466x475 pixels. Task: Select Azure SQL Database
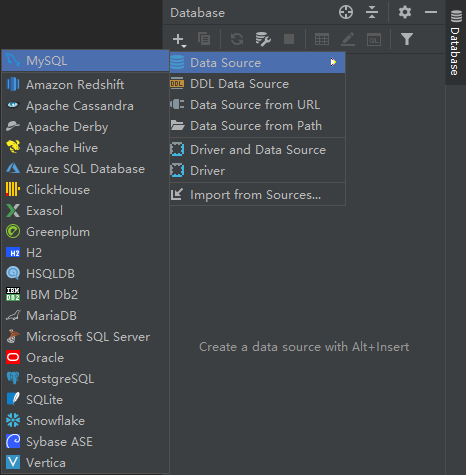86,169
